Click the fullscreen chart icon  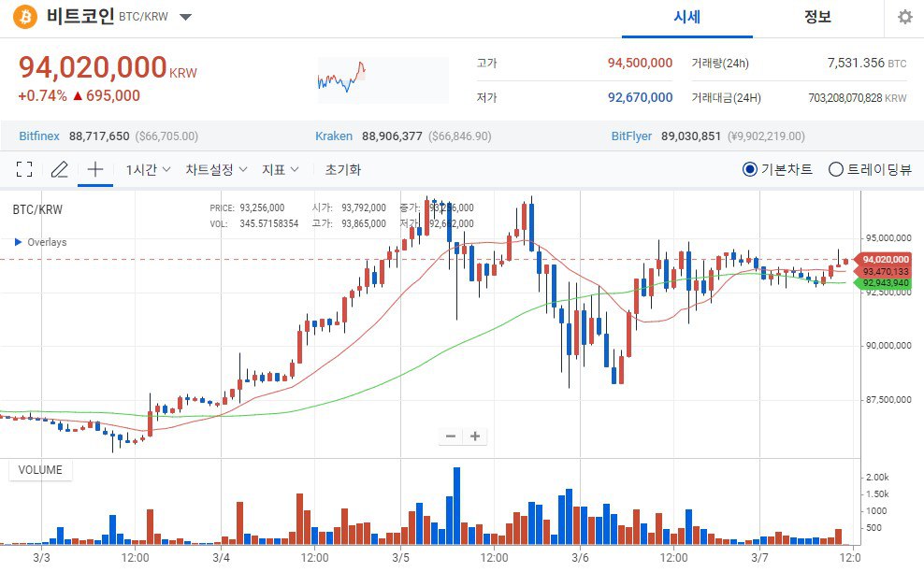(24, 170)
